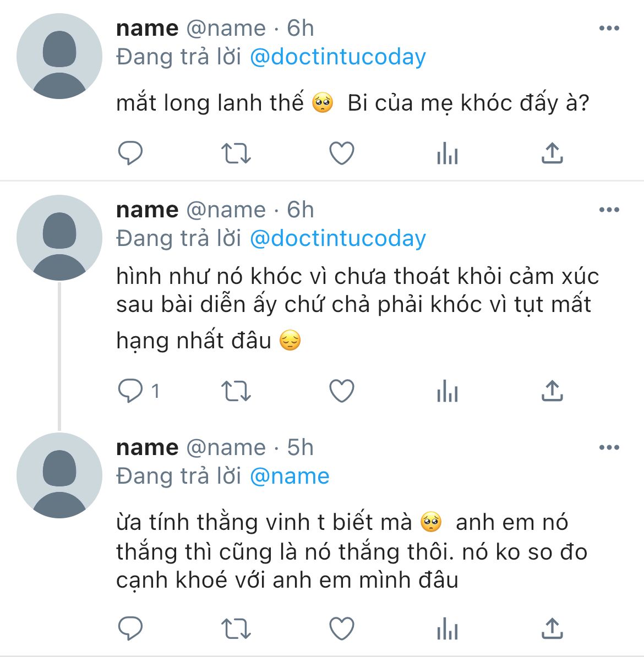Viewport: 644px width, 657px height.
Task: Share the 'mắt long lanh thế' tweet
Action: [552, 154]
